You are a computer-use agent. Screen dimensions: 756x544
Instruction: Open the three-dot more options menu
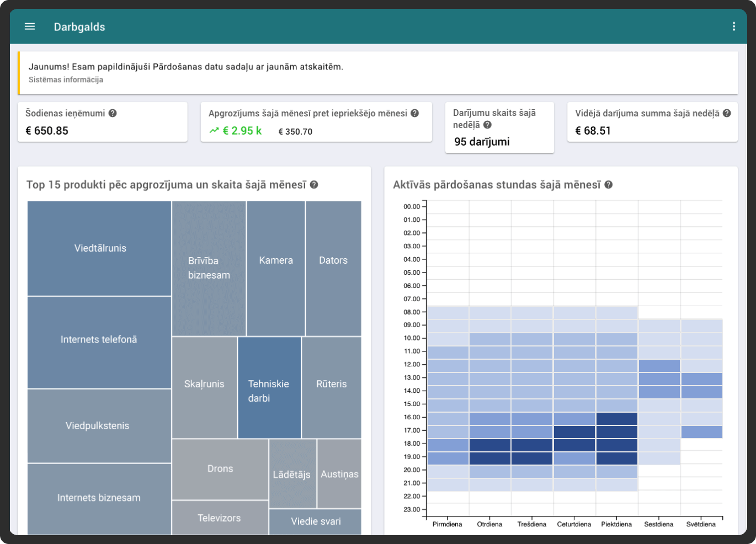(x=733, y=26)
